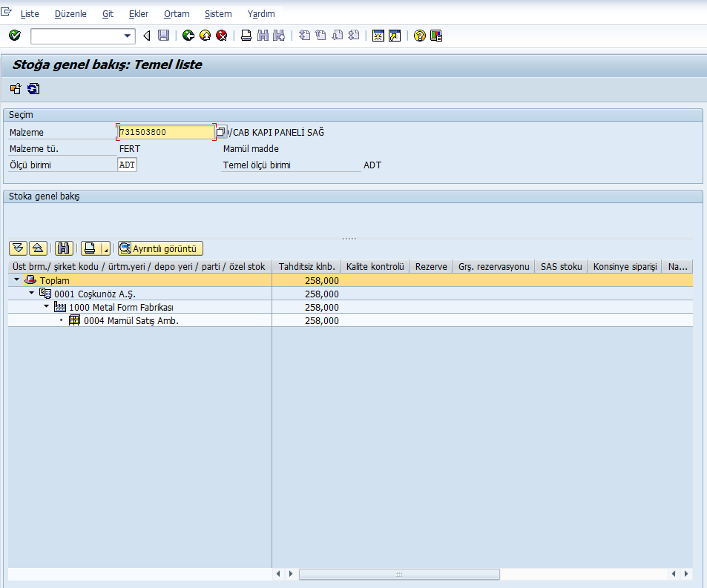Go to the previous page icon

(x=321, y=36)
